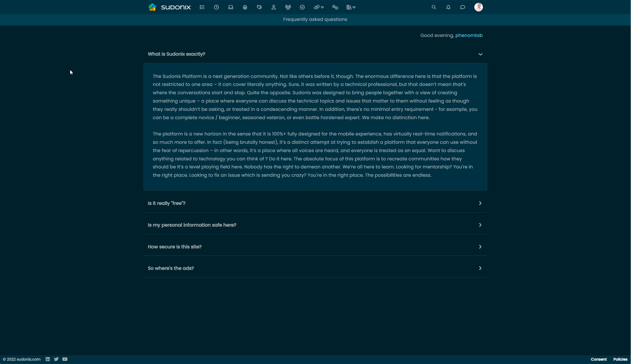Click the unread inbox icon
This screenshot has width=631, height=364.
coord(231,7)
